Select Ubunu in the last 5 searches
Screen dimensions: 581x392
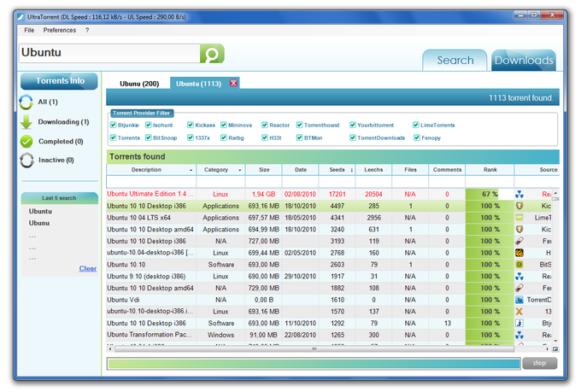coord(39,223)
